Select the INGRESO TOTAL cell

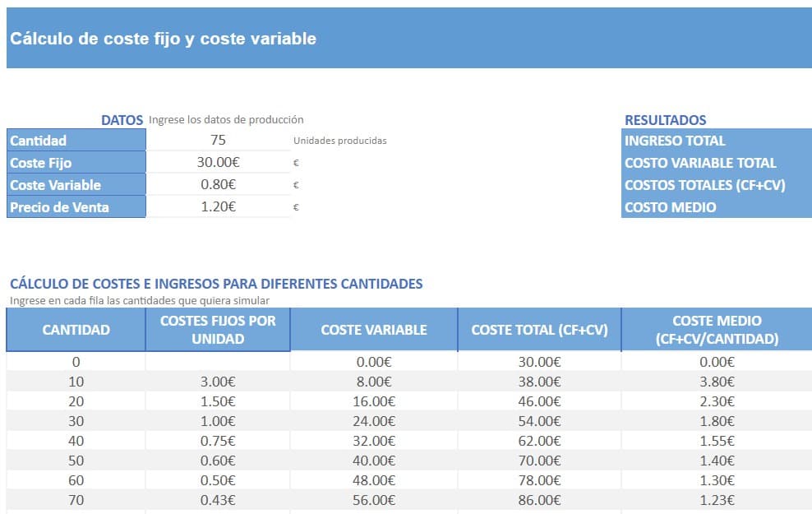point(717,140)
